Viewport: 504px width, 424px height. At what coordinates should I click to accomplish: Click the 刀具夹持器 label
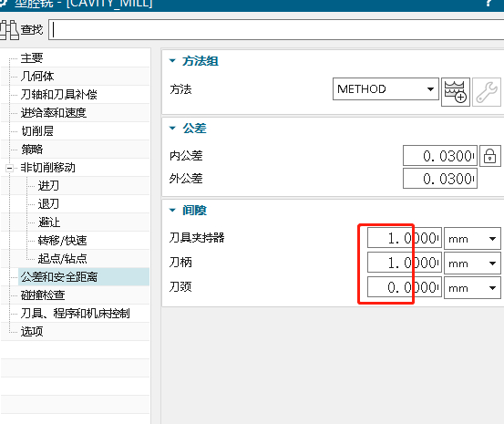pyautogui.click(x=197, y=238)
